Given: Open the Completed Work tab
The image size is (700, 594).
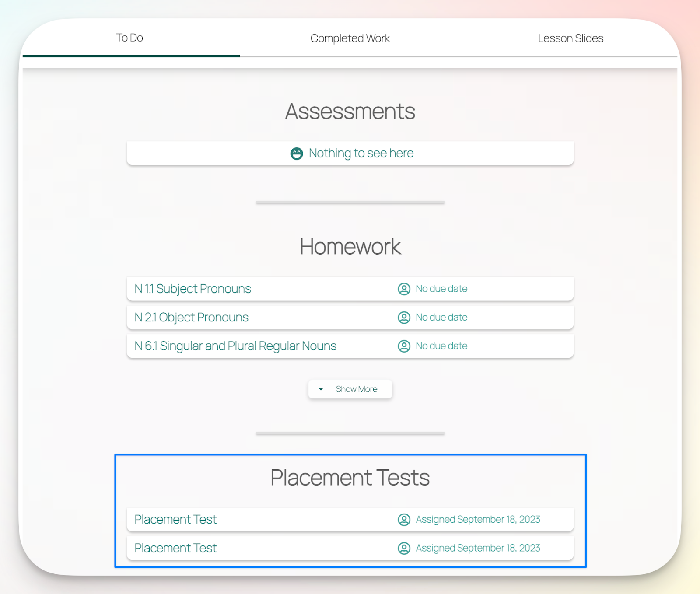Looking at the screenshot, I should pos(350,38).
